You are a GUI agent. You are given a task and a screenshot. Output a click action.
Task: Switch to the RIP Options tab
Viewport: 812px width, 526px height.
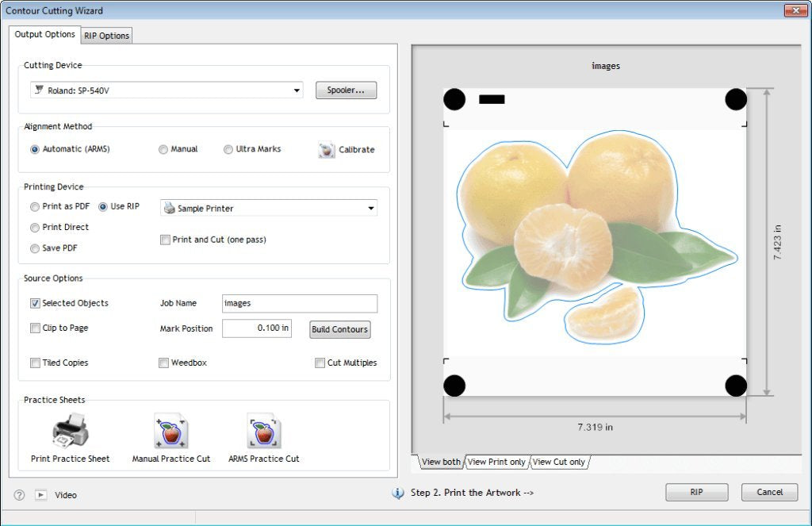[106, 35]
